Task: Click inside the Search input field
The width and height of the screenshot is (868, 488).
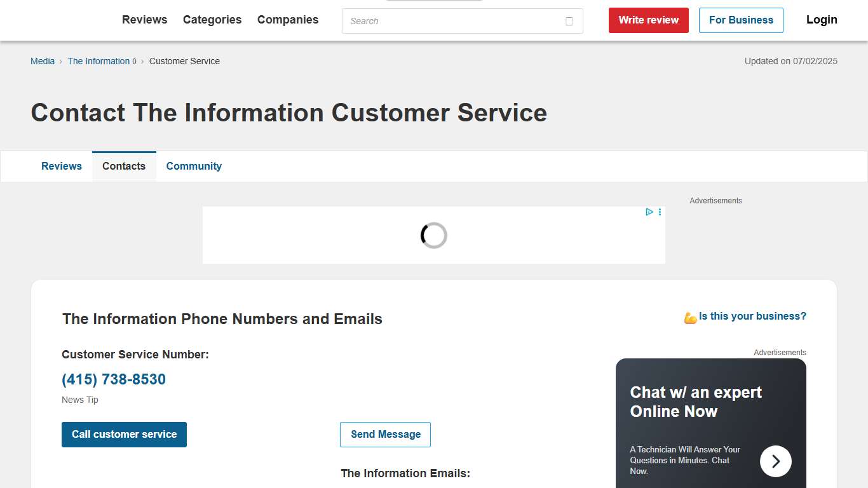Action: pyautogui.click(x=445, y=21)
